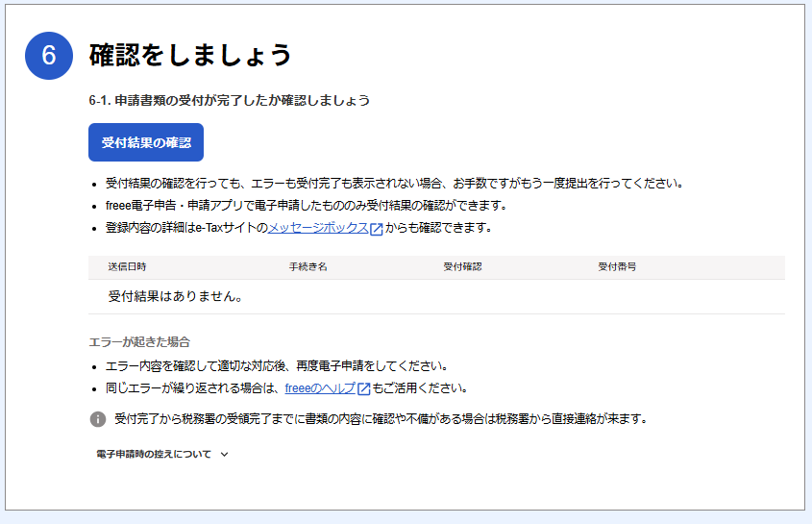Click the 6-1. 申請書類の受付 subheading
Viewport: 812px width, 524px height.
230,100
